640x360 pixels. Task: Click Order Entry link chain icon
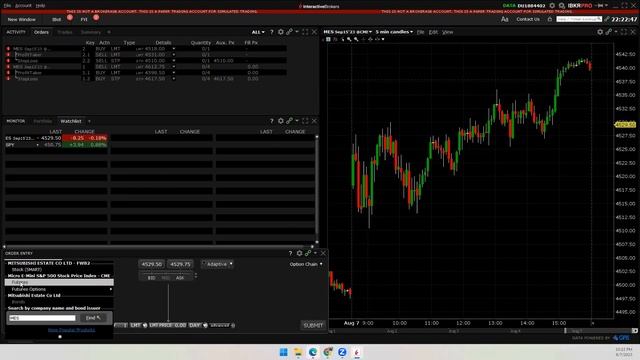pyautogui.click(x=308, y=253)
